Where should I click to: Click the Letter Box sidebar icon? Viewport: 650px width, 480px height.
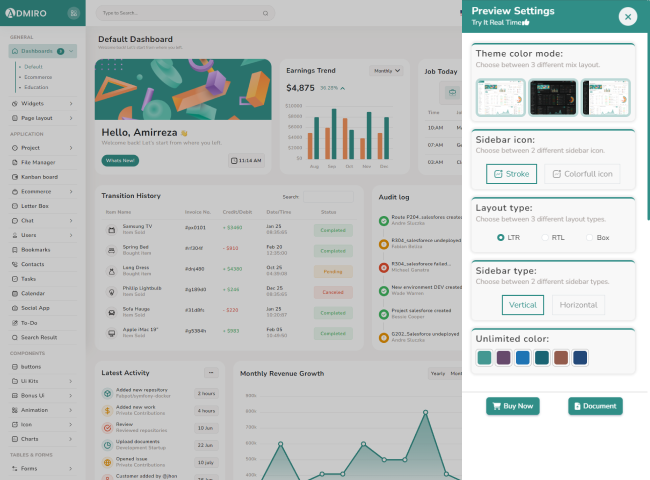click(14, 206)
